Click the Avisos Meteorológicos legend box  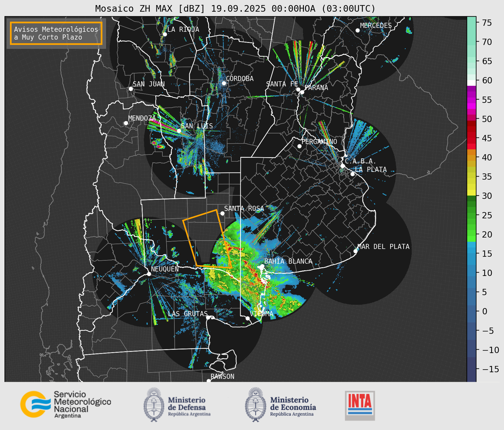click(56, 33)
